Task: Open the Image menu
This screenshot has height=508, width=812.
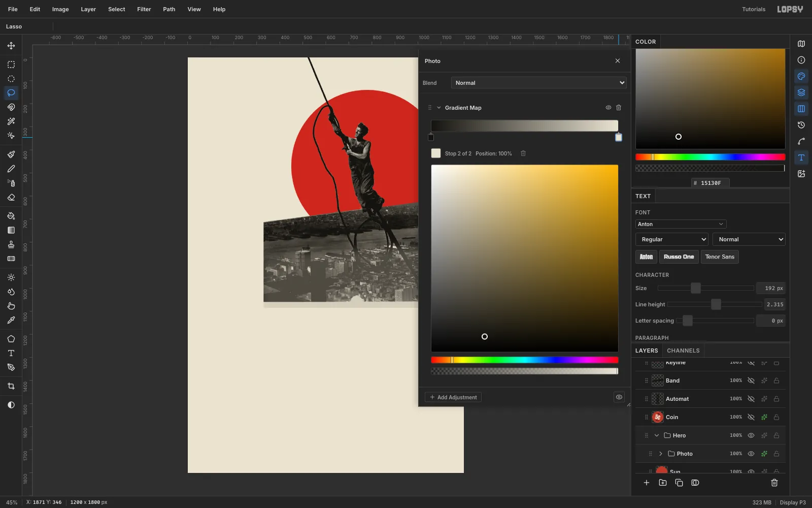Action: pos(60,9)
